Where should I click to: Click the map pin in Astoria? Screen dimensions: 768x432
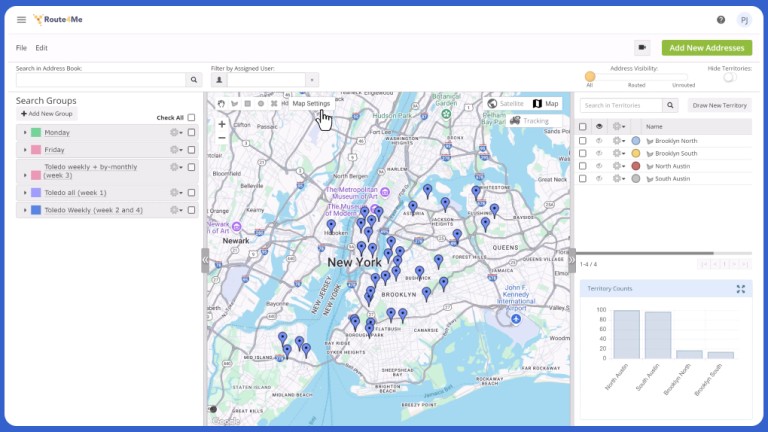point(413,208)
